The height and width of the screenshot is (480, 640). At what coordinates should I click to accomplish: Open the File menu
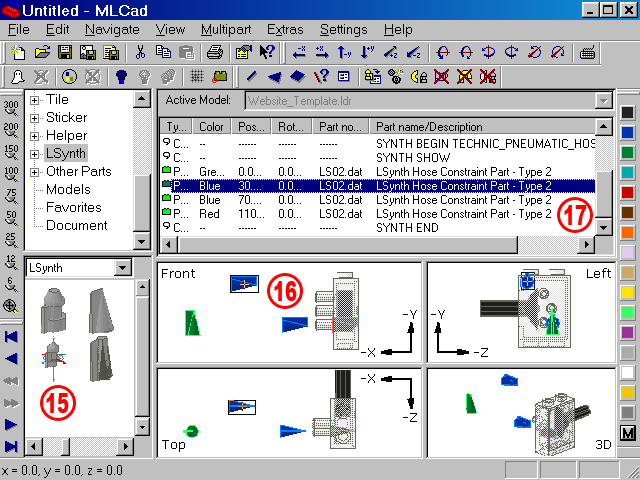(x=18, y=30)
